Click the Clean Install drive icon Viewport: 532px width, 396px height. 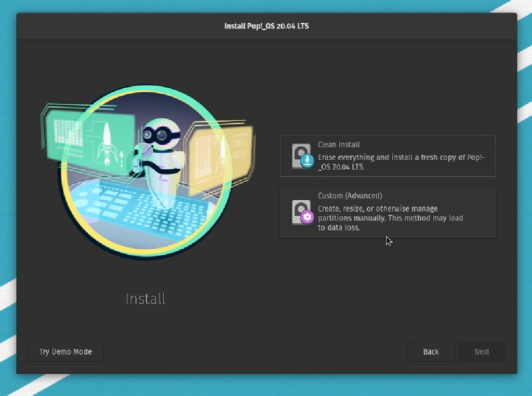tap(301, 155)
